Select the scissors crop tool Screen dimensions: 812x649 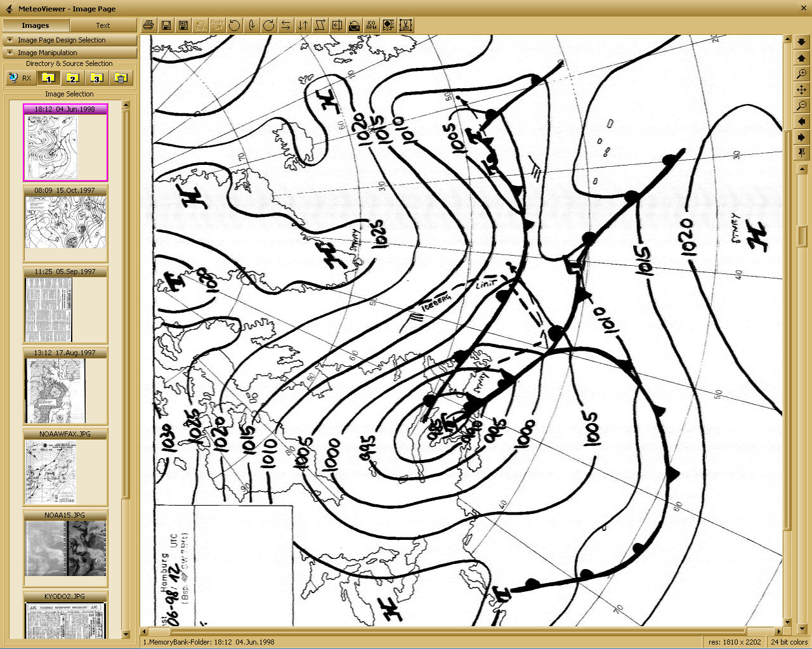pyautogui.click(x=406, y=25)
